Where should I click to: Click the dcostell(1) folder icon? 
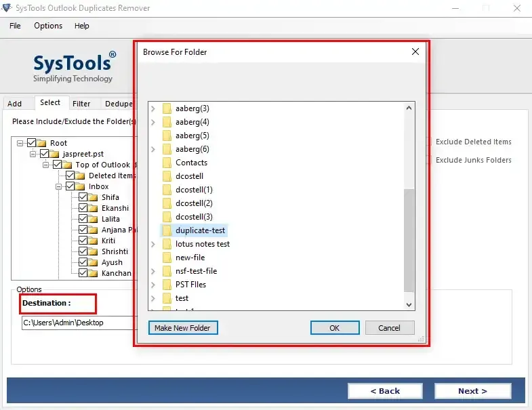pos(167,190)
